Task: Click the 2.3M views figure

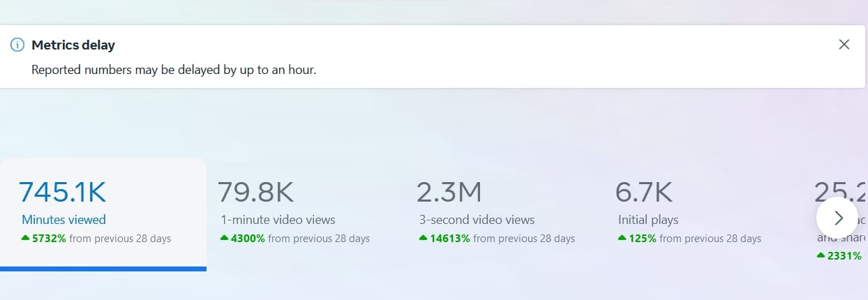Action: click(449, 192)
